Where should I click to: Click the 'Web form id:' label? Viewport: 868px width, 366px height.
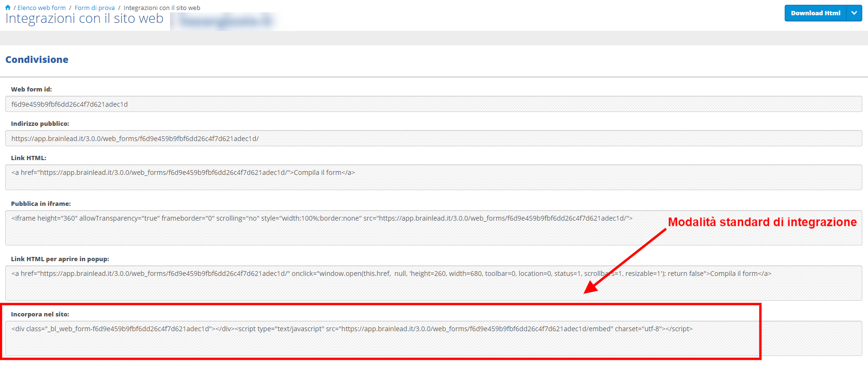(x=31, y=89)
